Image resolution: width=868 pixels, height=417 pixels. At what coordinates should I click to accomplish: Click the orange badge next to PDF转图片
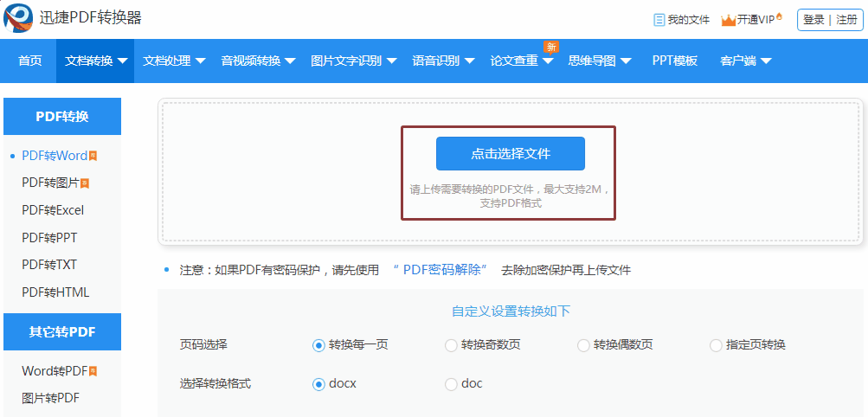pyautogui.click(x=86, y=183)
